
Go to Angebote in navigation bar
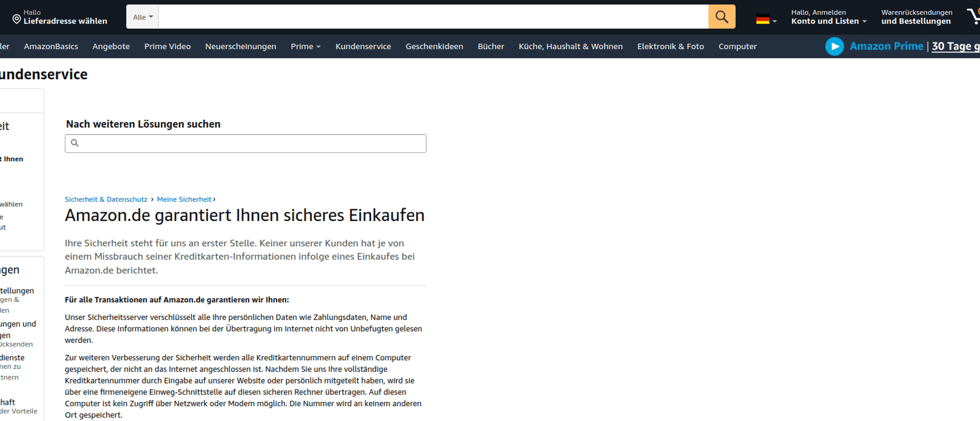click(111, 46)
